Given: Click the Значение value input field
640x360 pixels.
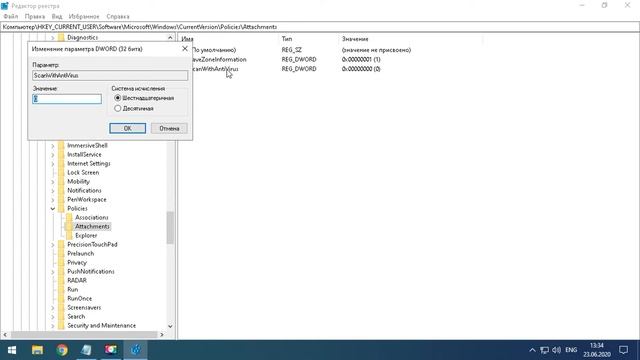Looking at the screenshot, I should (x=67, y=99).
